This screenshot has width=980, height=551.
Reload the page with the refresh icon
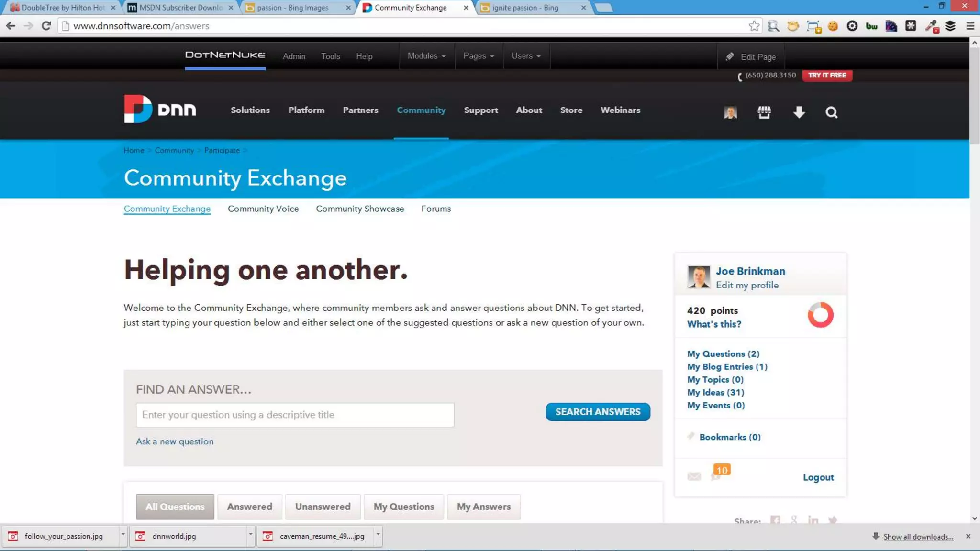(46, 26)
